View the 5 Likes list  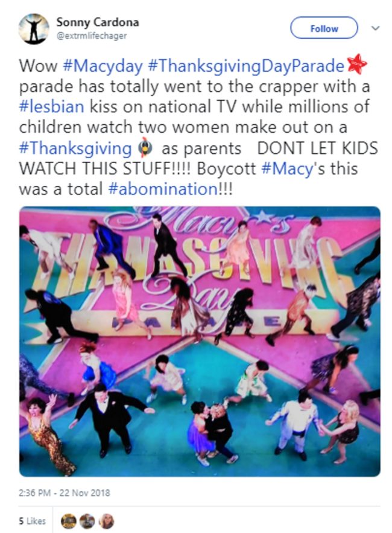click(x=33, y=521)
